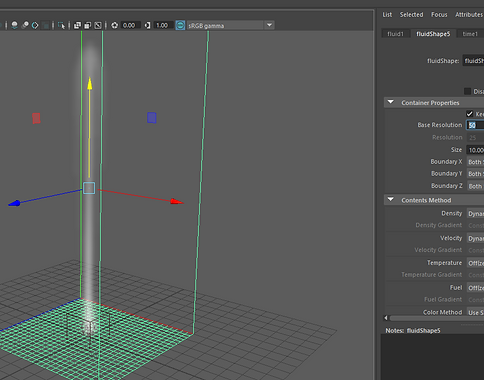
Task: Click the XRay active components cube icon
Action: [88, 25]
